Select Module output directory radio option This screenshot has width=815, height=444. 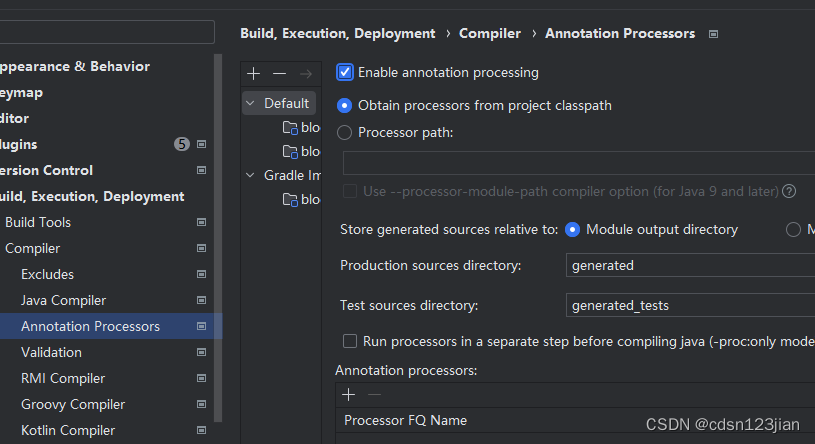573,229
